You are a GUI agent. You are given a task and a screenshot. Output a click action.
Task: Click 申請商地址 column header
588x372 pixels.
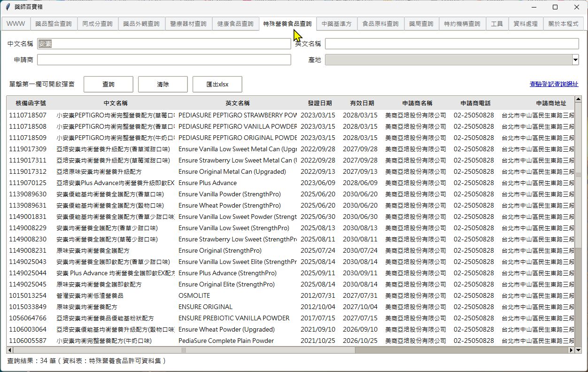coord(551,103)
